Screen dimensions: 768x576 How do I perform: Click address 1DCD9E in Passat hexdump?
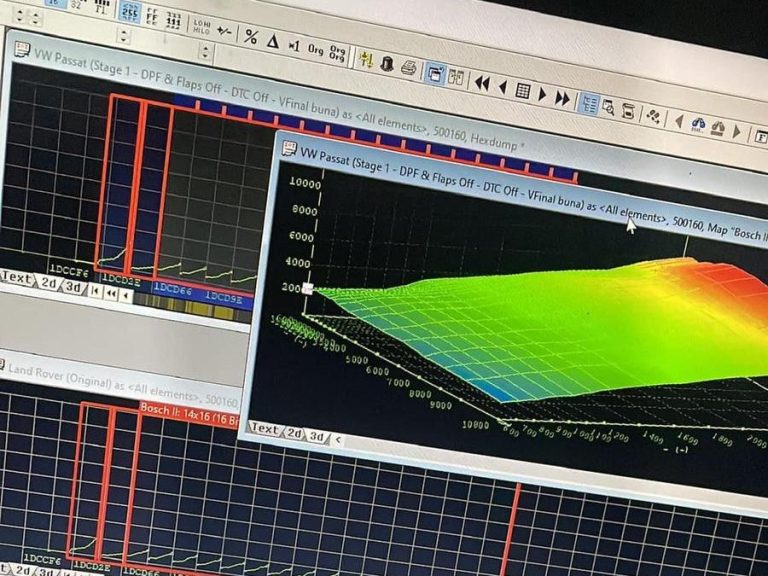223,297
